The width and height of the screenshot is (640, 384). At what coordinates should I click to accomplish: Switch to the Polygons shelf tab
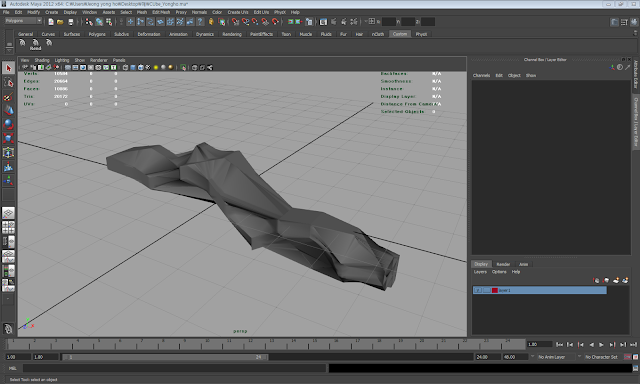pos(97,34)
